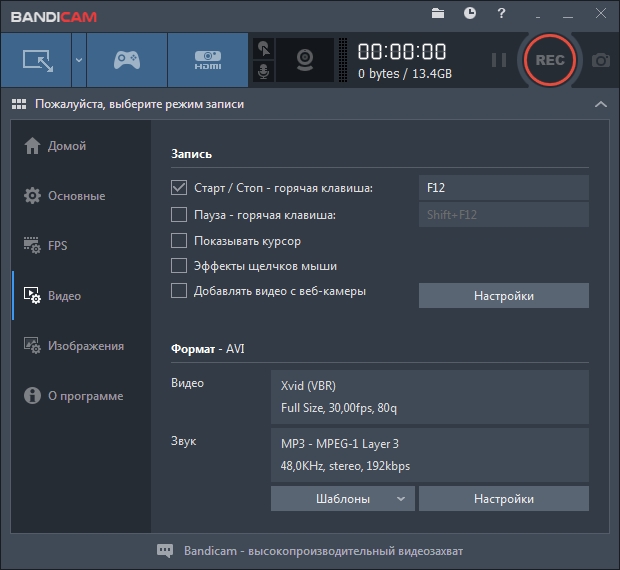The image size is (620, 570).
Task: Click Настройки button in Формат section
Action: point(503,498)
